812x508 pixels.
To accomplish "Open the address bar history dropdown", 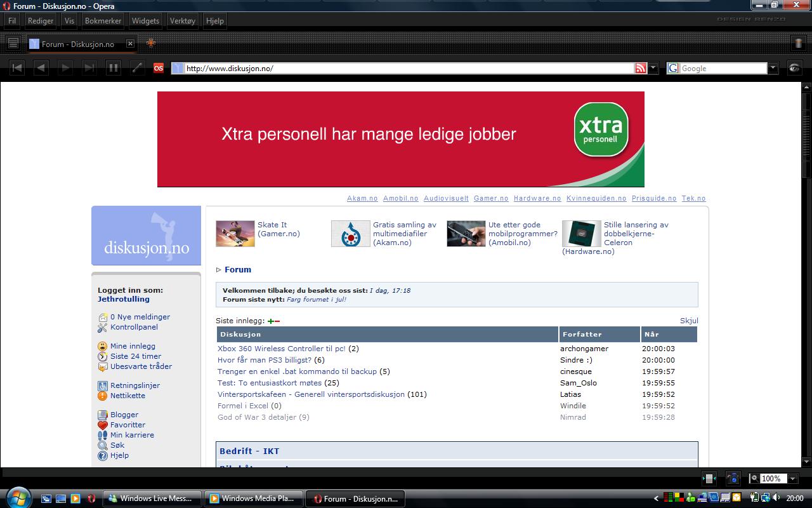I will [653, 68].
